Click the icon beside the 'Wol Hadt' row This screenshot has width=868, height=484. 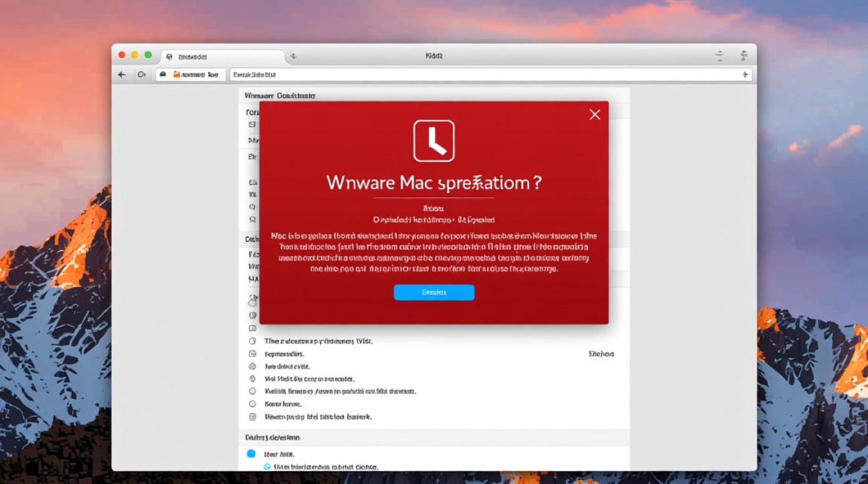tap(253, 379)
